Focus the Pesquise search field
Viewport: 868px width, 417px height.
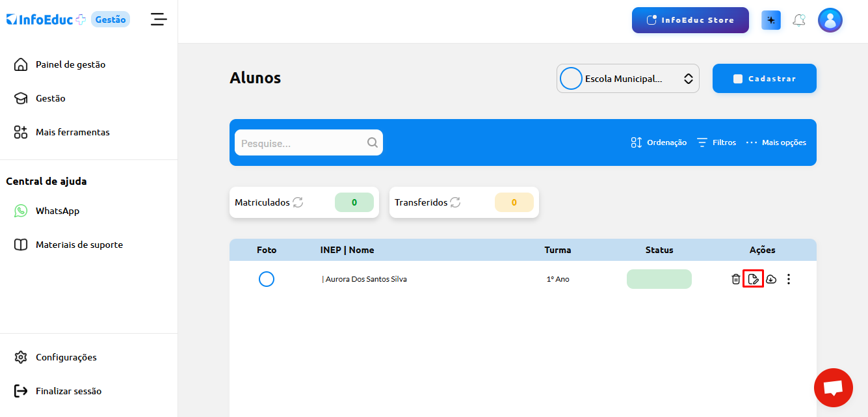pyautogui.click(x=309, y=142)
